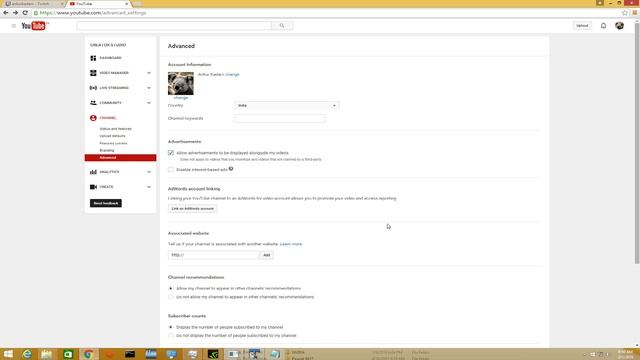Click the associated website URL field

click(213, 255)
